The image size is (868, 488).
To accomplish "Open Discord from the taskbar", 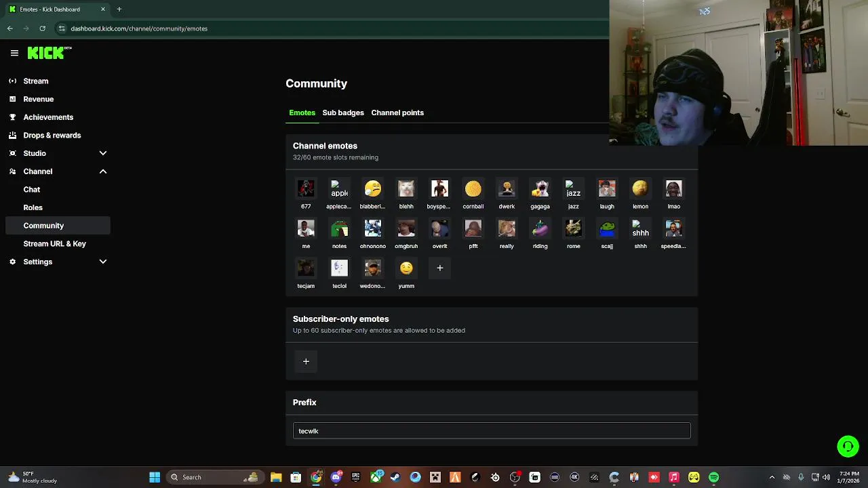I will point(336,477).
